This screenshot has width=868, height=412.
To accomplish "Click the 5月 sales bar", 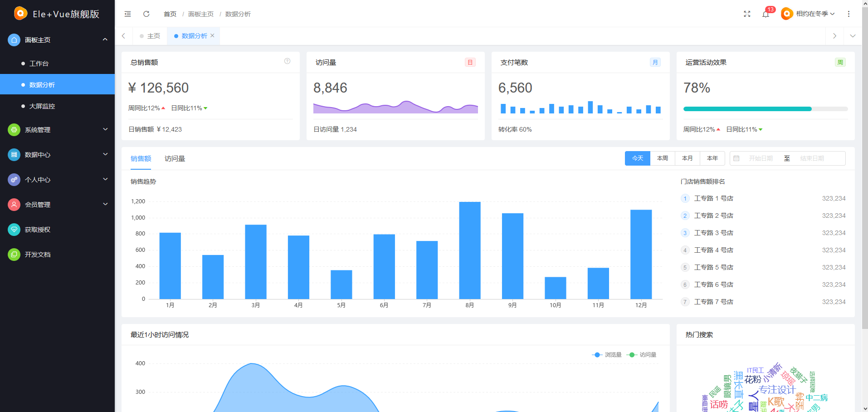I will [x=341, y=284].
